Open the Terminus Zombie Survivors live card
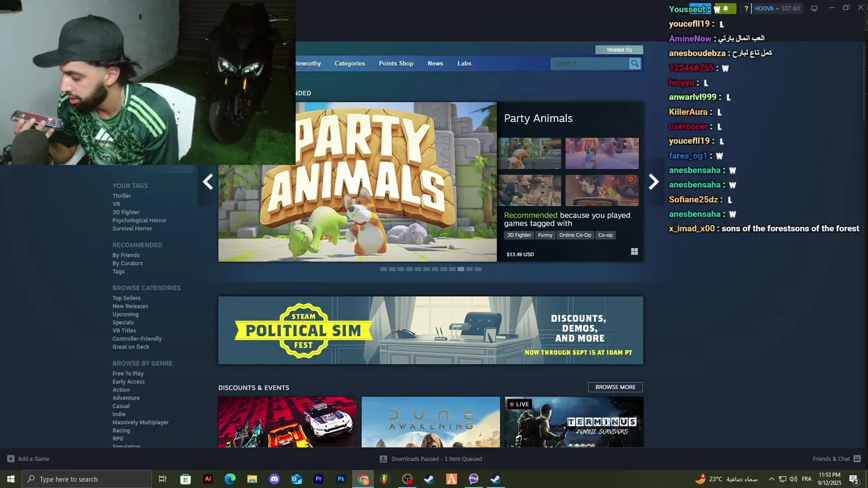This screenshot has width=868, height=488. click(x=574, y=422)
